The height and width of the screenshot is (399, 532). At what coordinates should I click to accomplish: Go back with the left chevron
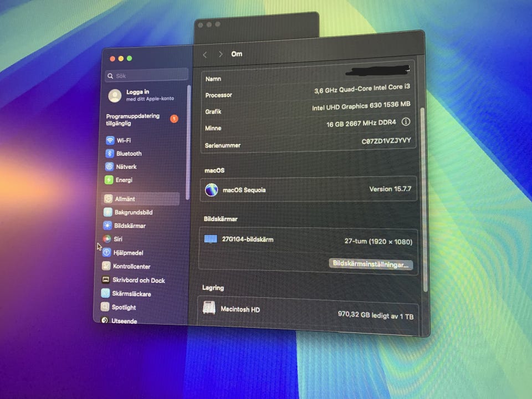pyautogui.click(x=205, y=55)
